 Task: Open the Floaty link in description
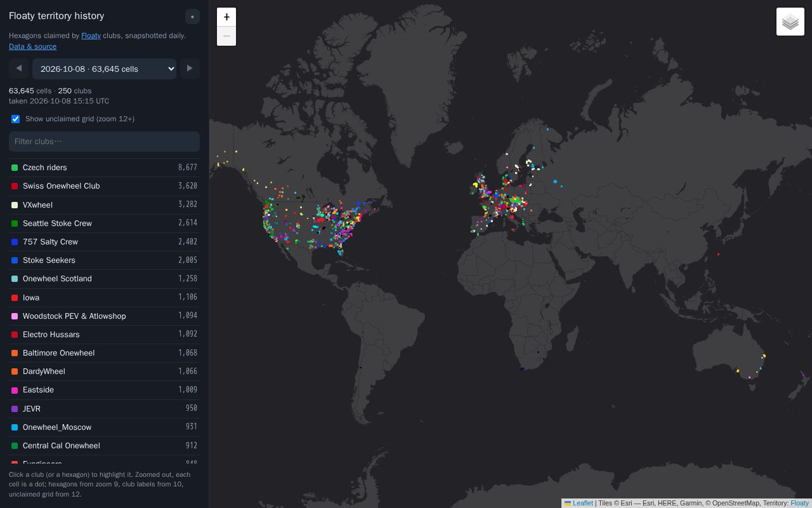point(91,36)
